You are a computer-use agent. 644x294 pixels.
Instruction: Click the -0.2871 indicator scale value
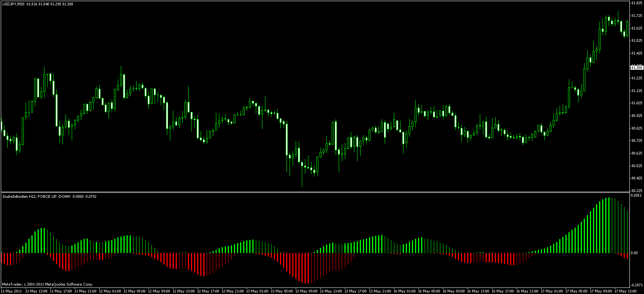pyautogui.click(x=637, y=285)
